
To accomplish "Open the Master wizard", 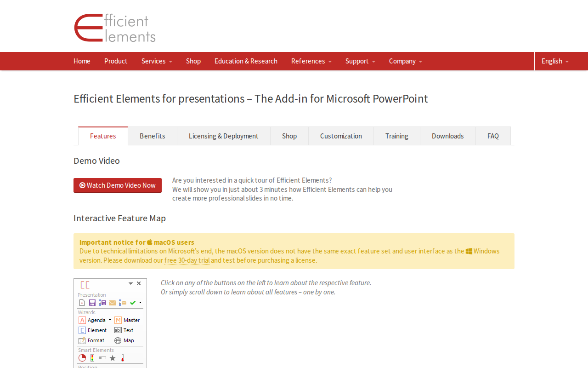I will tap(127, 320).
